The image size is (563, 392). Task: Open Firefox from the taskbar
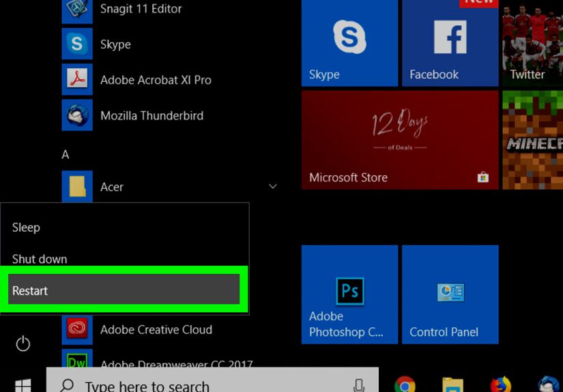[x=501, y=385]
